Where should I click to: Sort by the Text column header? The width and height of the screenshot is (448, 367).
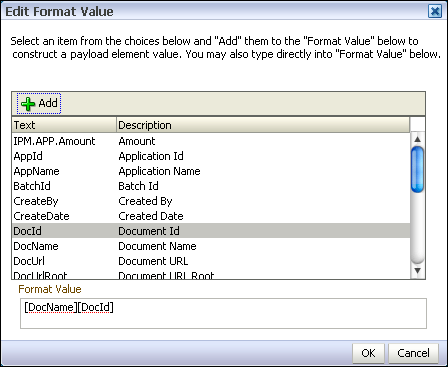tap(64, 125)
